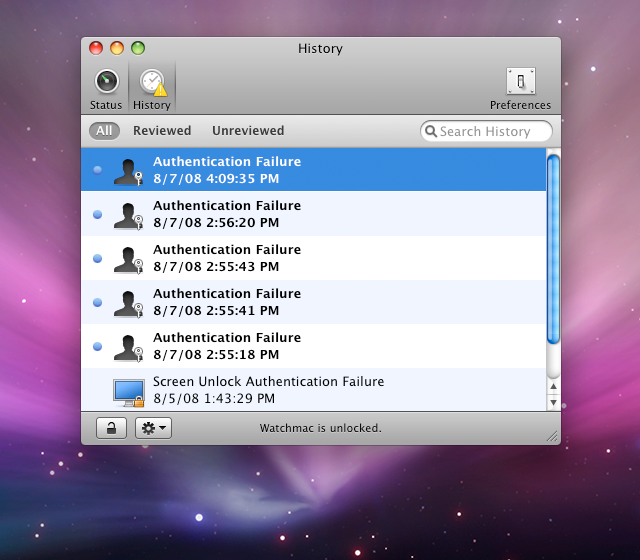The height and width of the screenshot is (560, 640).
Task: Select the All filter pill
Action: pos(104,131)
